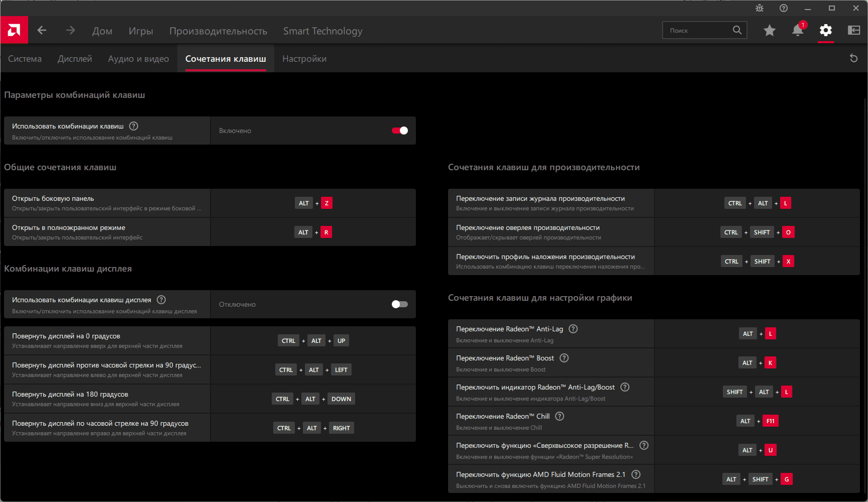The image size is (868, 502).
Task: Show help for Использовать комбинации клавиш
Action: (x=134, y=126)
